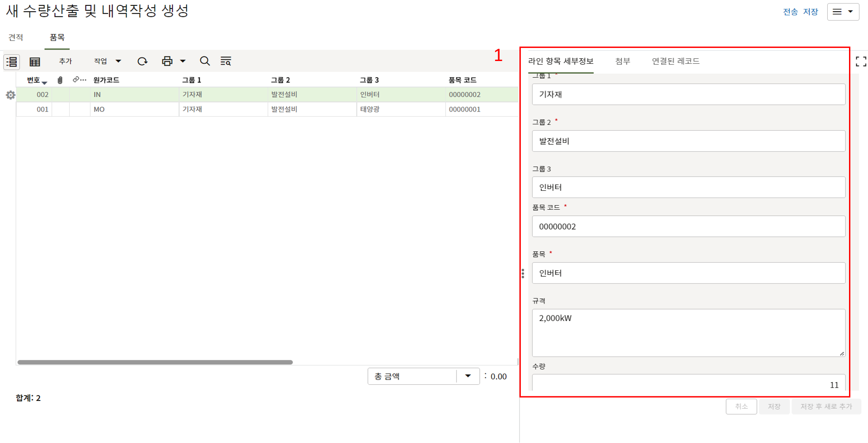
Task: Click the horizontal scrollbar under the table
Action: point(155,362)
